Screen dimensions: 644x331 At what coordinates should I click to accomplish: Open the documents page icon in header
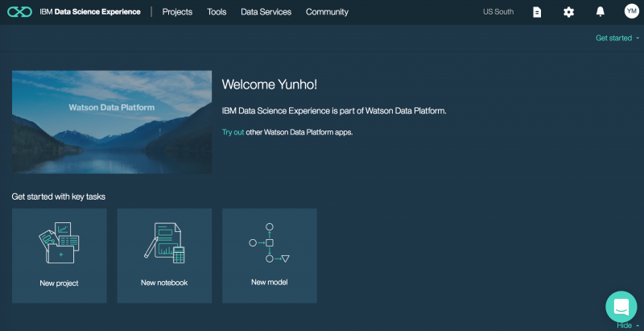pyautogui.click(x=537, y=12)
